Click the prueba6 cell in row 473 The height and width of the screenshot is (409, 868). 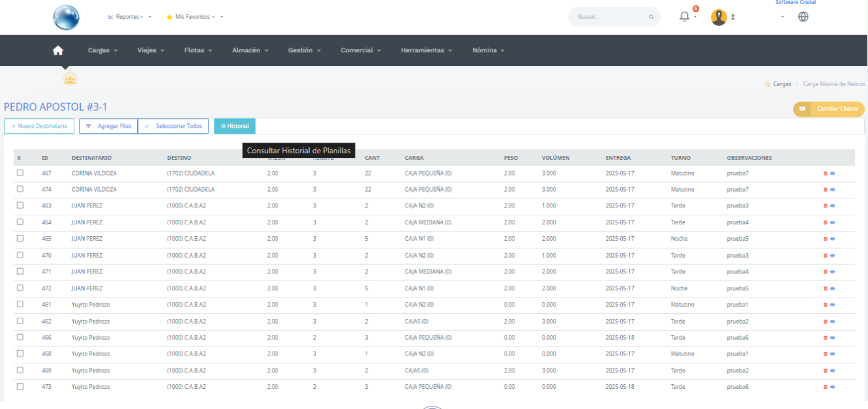click(x=738, y=387)
